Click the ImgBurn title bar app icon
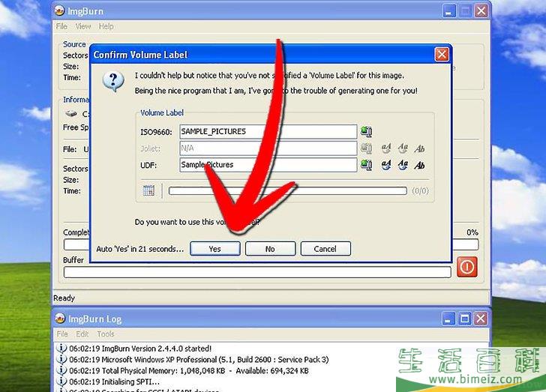 pos(59,10)
